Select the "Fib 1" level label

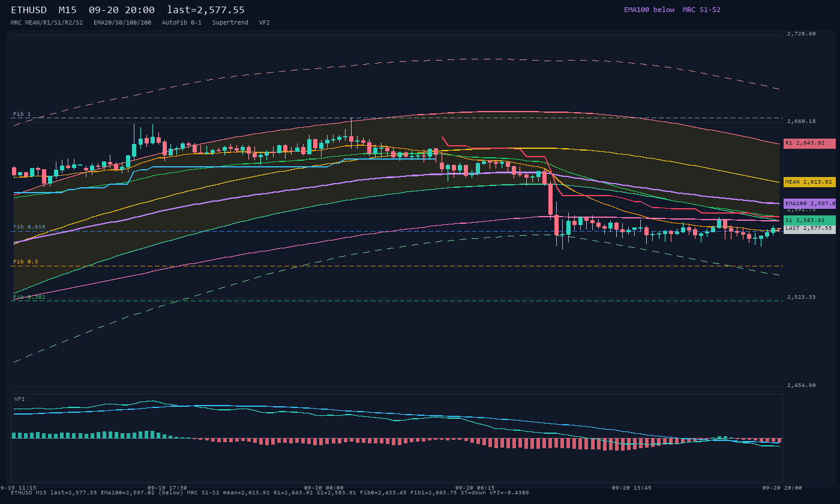[22, 114]
